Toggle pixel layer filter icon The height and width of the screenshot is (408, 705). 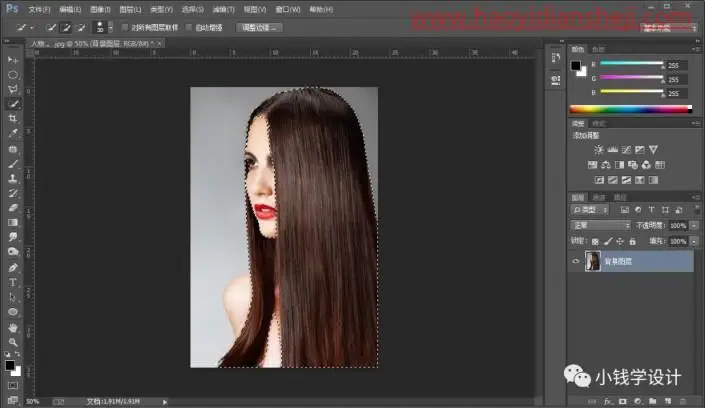(x=625, y=210)
